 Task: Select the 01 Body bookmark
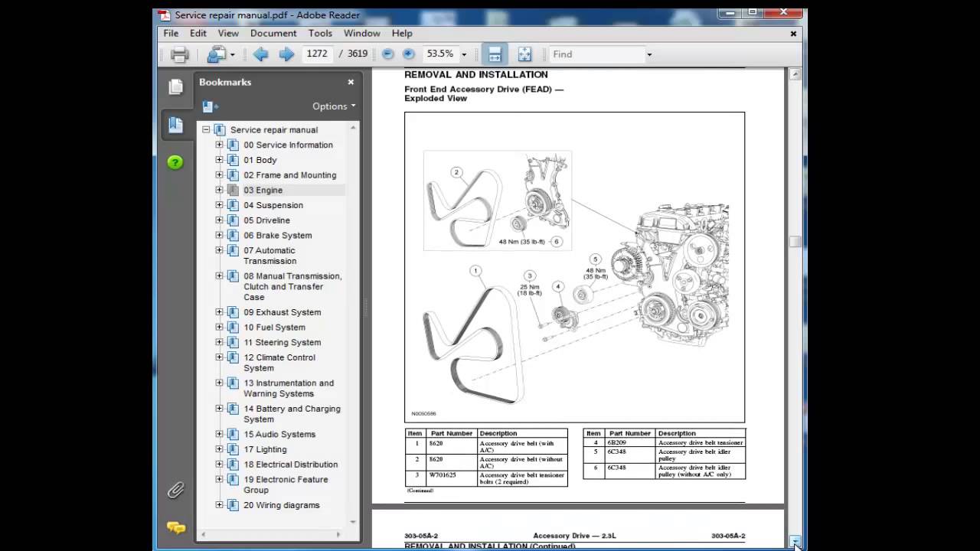260,160
